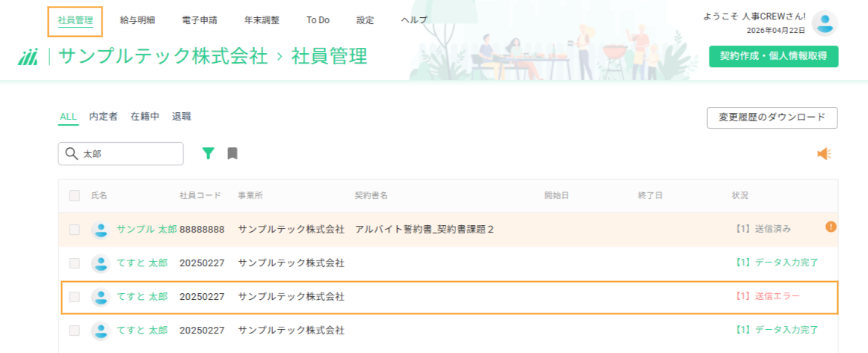Click the search magnifier icon in search box
868x353 pixels.
pyautogui.click(x=71, y=154)
